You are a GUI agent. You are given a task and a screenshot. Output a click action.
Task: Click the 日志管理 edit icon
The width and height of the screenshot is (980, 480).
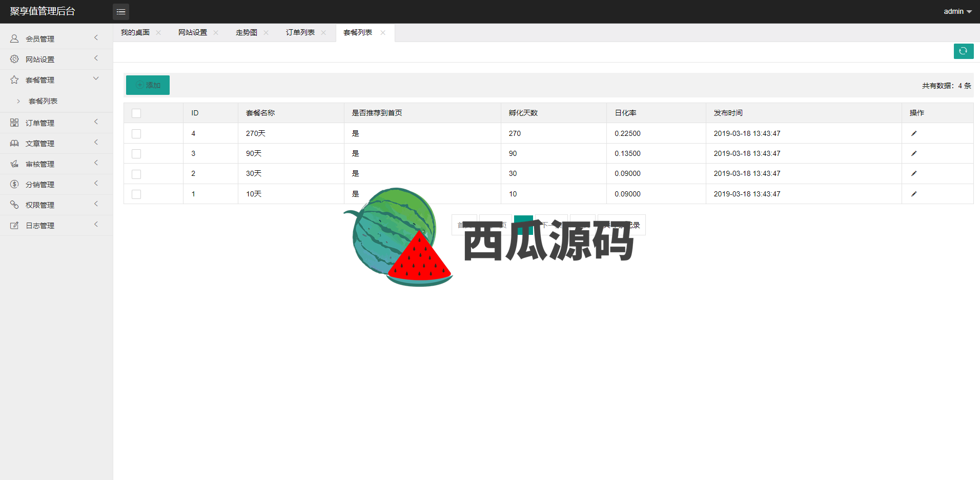point(14,225)
